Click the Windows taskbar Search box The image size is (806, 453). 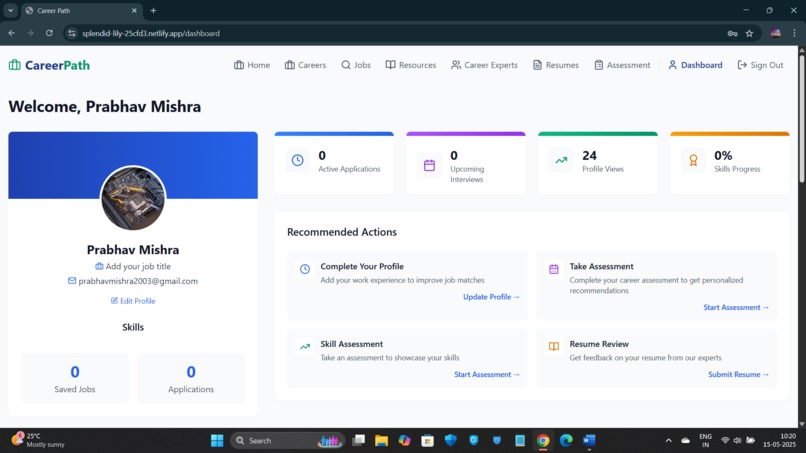288,441
